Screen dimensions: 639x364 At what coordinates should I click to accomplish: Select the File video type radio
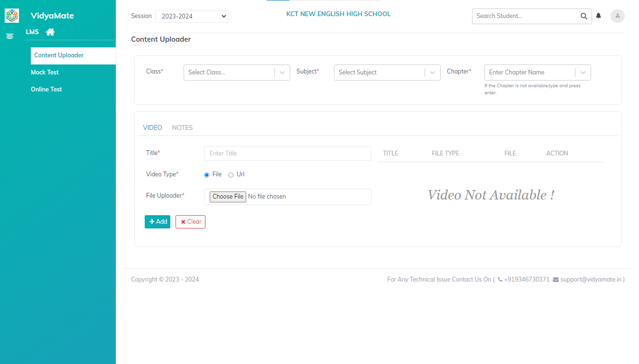pos(207,175)
